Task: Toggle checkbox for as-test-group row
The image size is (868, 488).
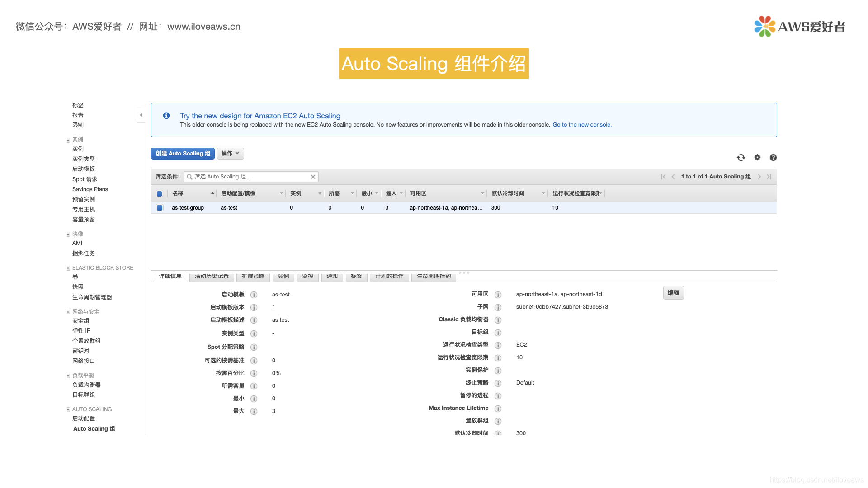Action: pos(160,208)
